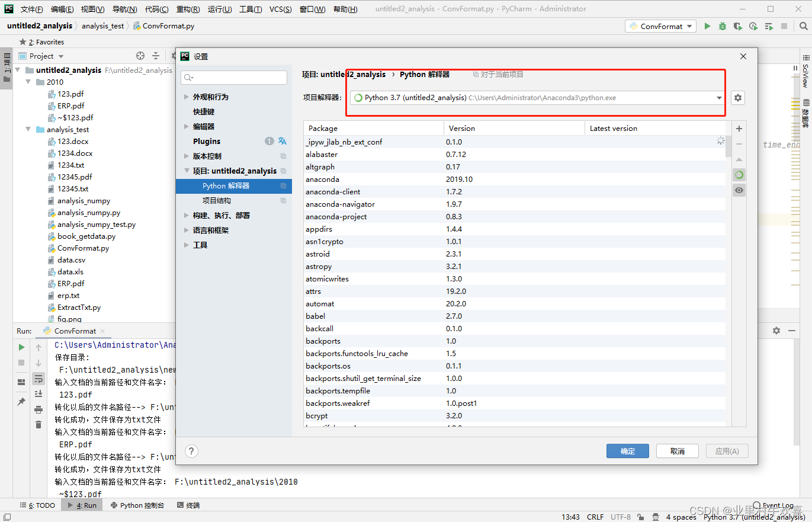Click 确定 to confirm settings
The width and height of the screenshot is (812, 522).
(628, 451)
